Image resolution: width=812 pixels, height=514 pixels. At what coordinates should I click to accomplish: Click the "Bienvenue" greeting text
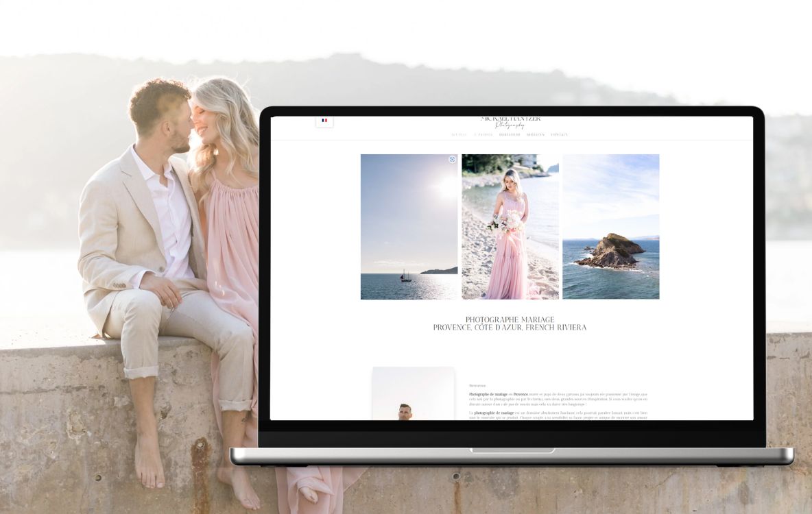point(477,386)
